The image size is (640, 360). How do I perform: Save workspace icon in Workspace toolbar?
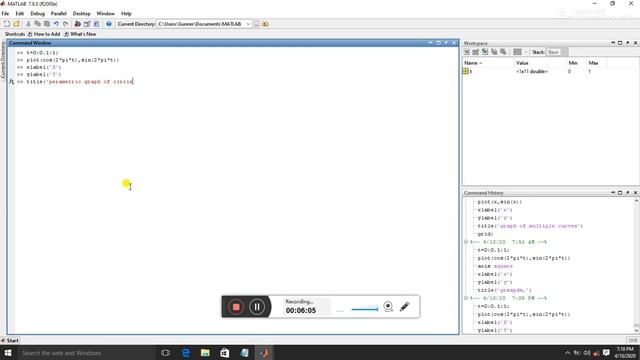494,52
